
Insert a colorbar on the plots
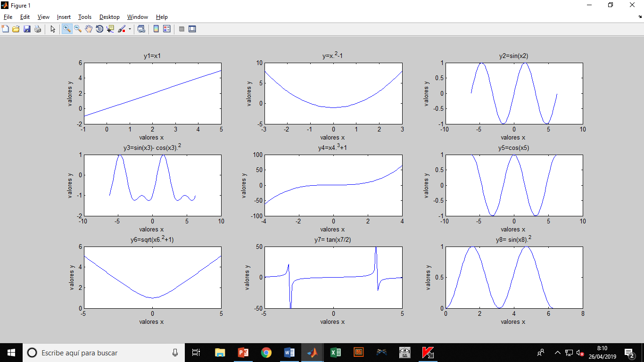(x=156, y=29)
